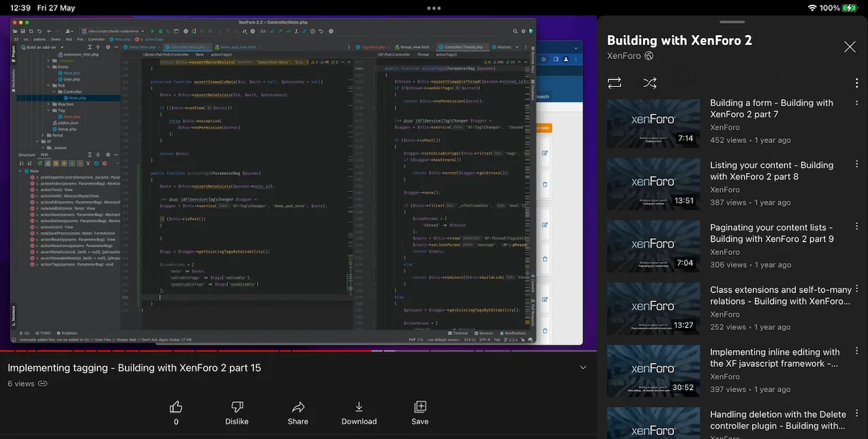Seek using the red video progress bar
The image size is (868, 439).
(298, 351)
